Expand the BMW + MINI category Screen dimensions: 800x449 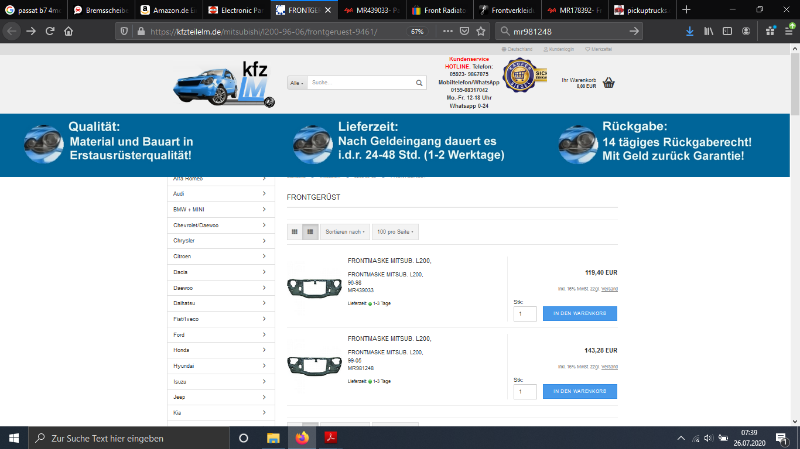pyautogui.click(x=221, y=210)
